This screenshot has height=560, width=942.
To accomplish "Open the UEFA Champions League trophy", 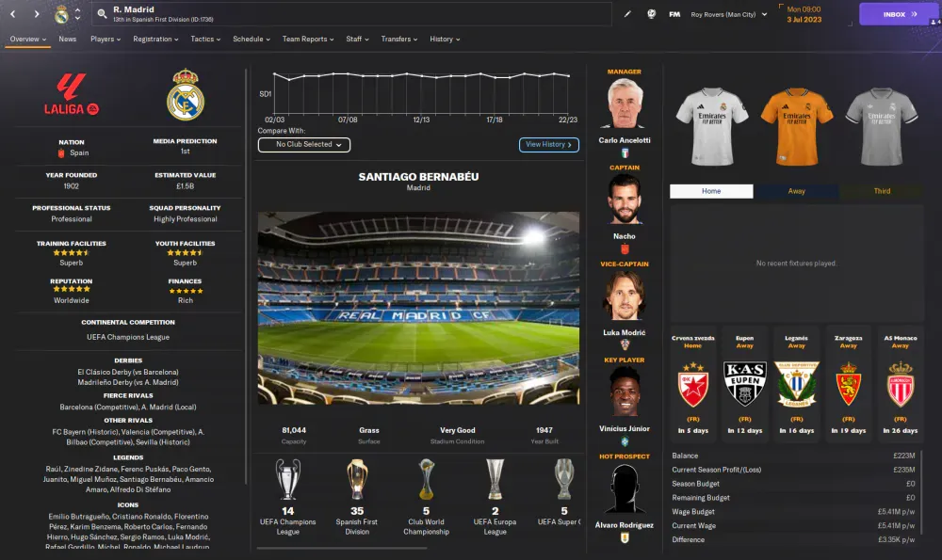I will point(287,479).
